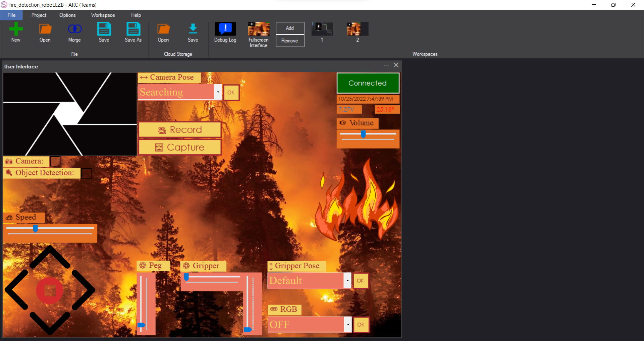Click the Volume speaker icon

pyautogui.click(x=343, y=123)
